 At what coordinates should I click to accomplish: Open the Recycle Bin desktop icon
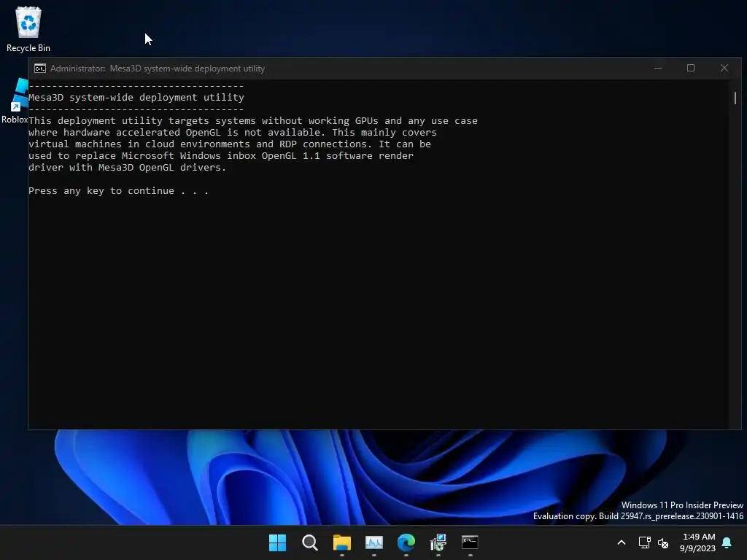(x=28, y=29)
